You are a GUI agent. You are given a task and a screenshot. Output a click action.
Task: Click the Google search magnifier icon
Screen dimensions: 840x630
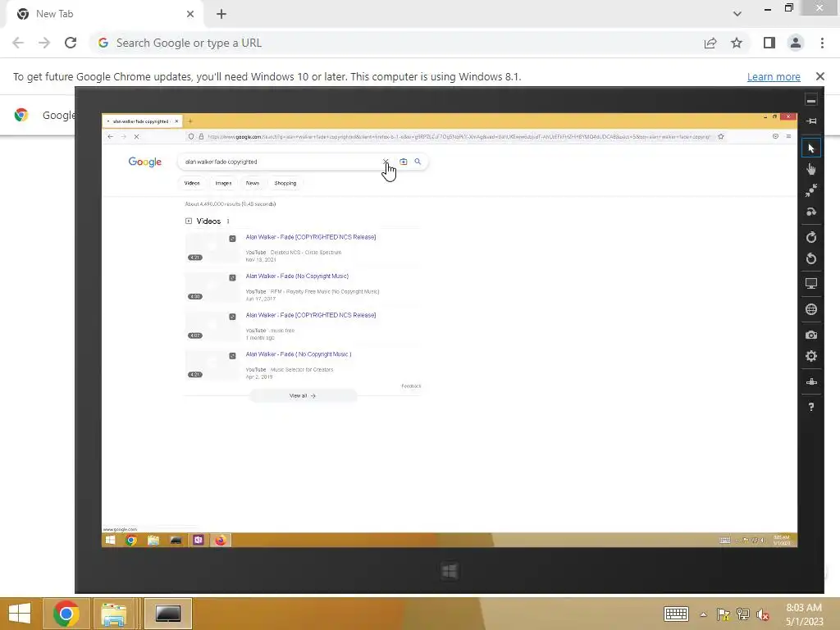coord(418,162)
